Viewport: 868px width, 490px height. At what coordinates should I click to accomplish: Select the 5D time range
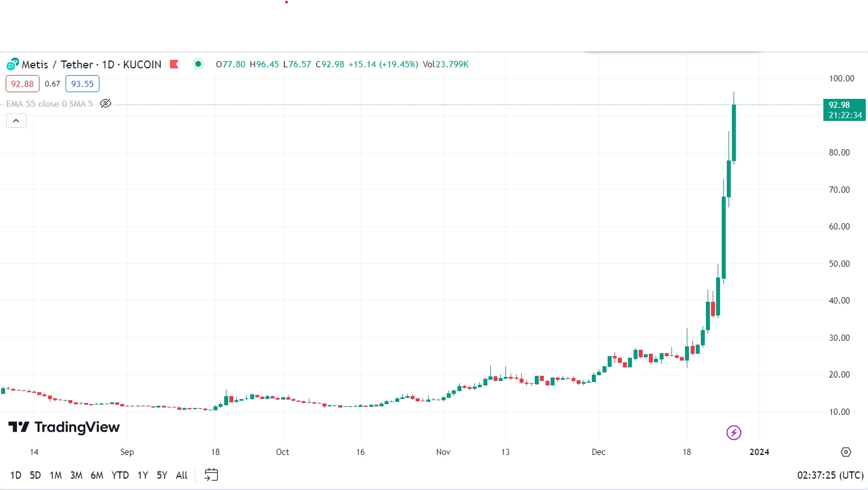[x=35, y=475]
